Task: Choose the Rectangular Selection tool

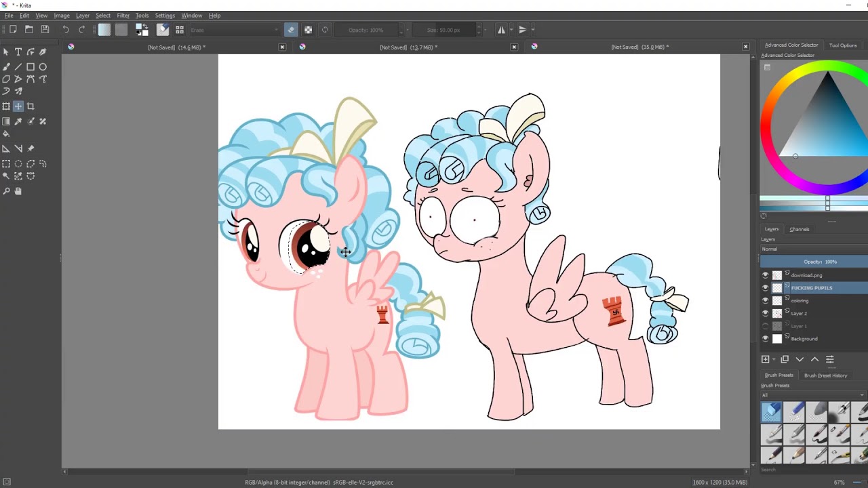Action: pyautogui.click(x=6, y=164)
